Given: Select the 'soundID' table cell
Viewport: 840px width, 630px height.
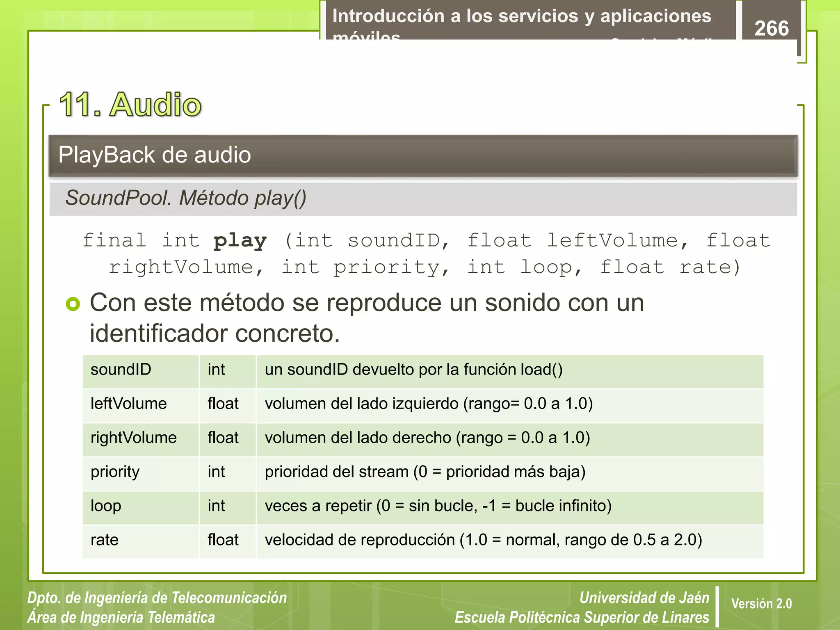Looking at the screenshot, I should 141,371.
